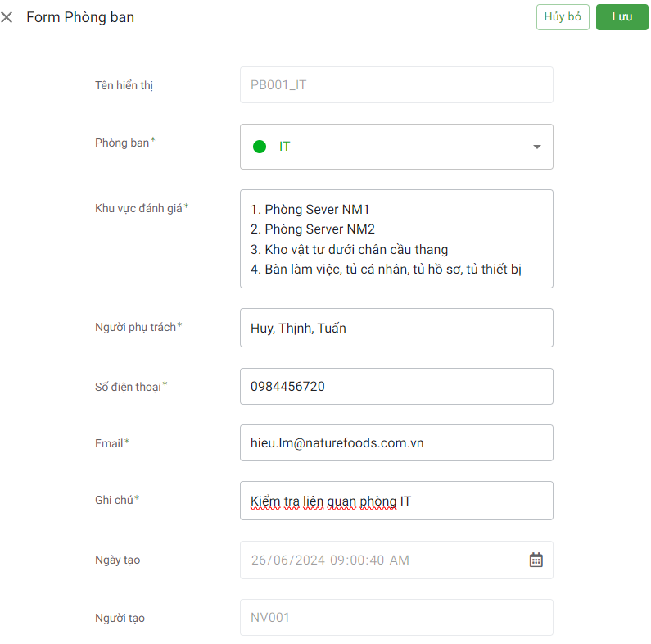651x644 pixels.
Task: Click the Khu vực đánh giá label
Action: point(138,208)
